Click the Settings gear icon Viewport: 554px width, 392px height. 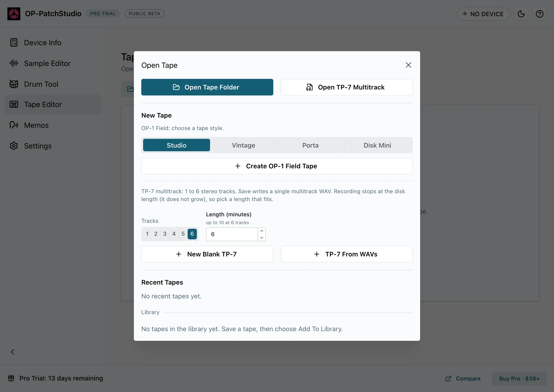coord(14,146)
